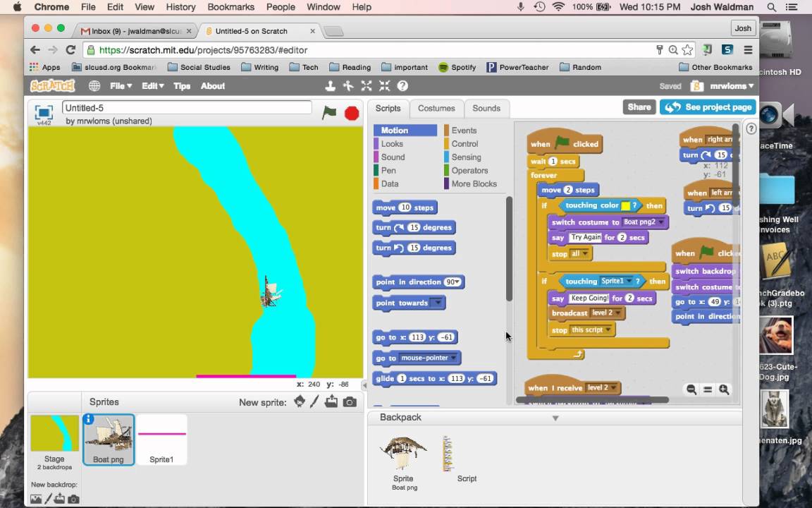Bookmark this page with the star
Screen dimensions: 812x508
coord(687,50)
